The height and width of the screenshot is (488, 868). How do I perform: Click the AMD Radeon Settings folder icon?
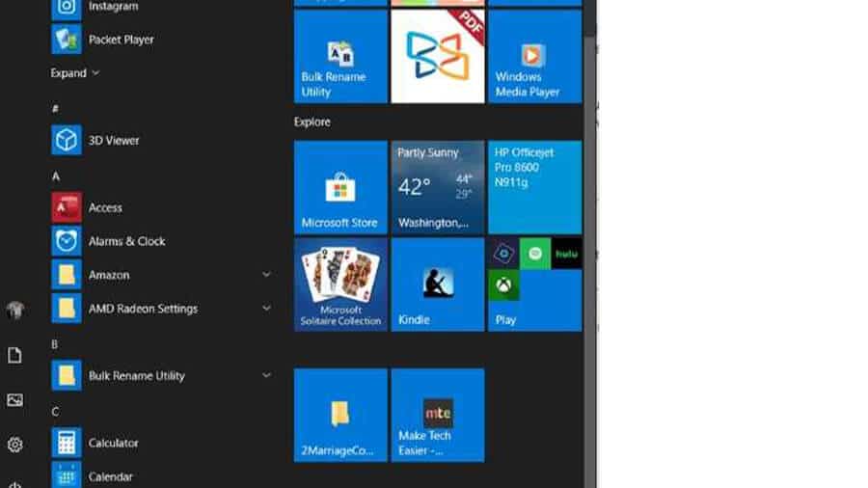point(67,309)
